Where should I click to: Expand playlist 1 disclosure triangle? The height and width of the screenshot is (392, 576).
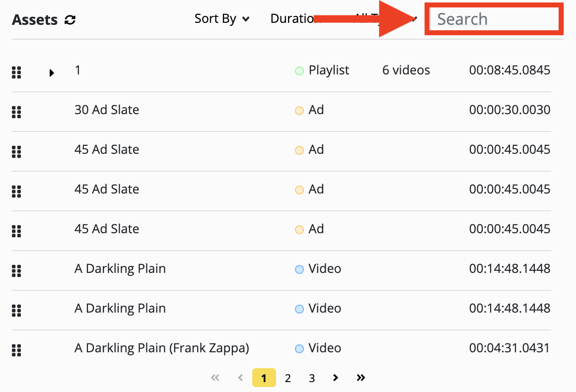[52, 72]
